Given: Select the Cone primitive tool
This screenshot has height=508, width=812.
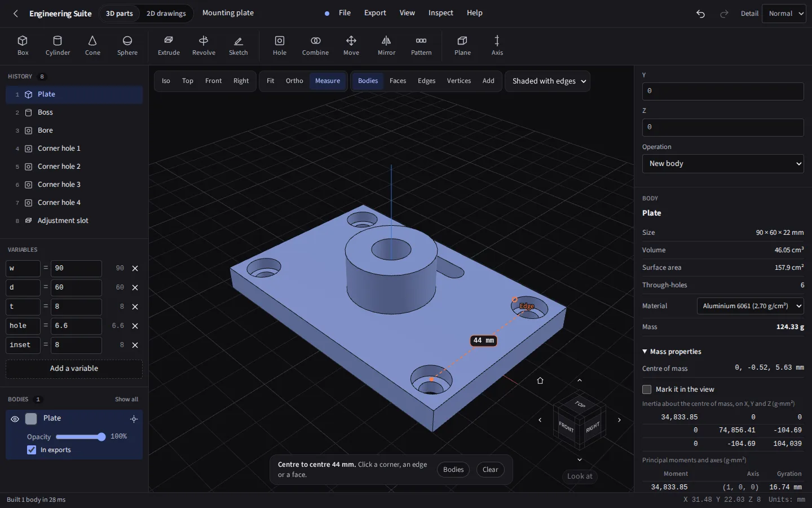Looking at the screenshot, I should pos(92,46).
